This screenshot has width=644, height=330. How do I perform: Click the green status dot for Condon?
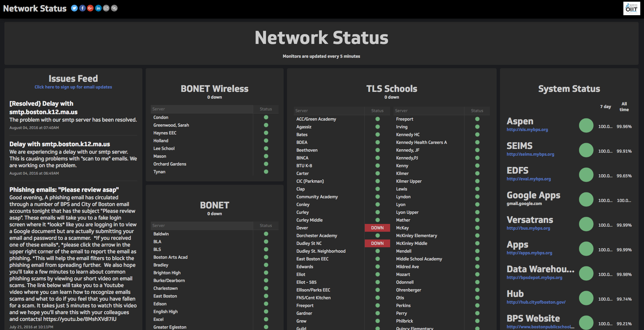pyautogui.click(x=266, y=117)
